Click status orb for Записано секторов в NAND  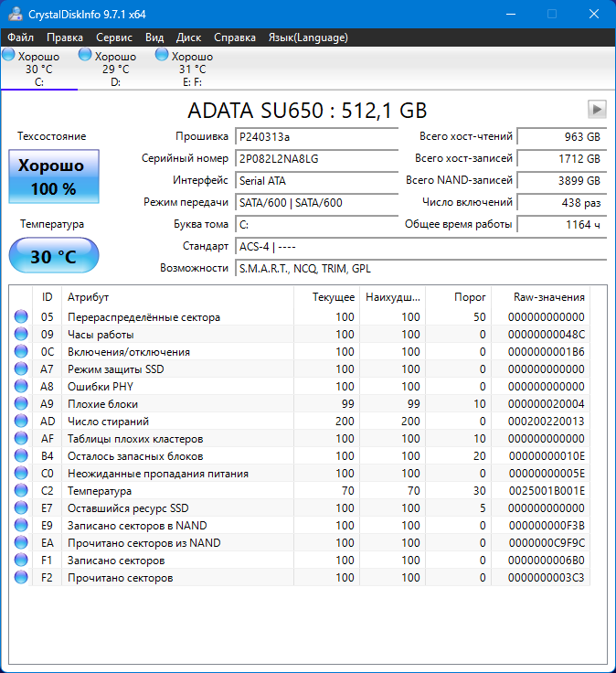tap(21, 526)
